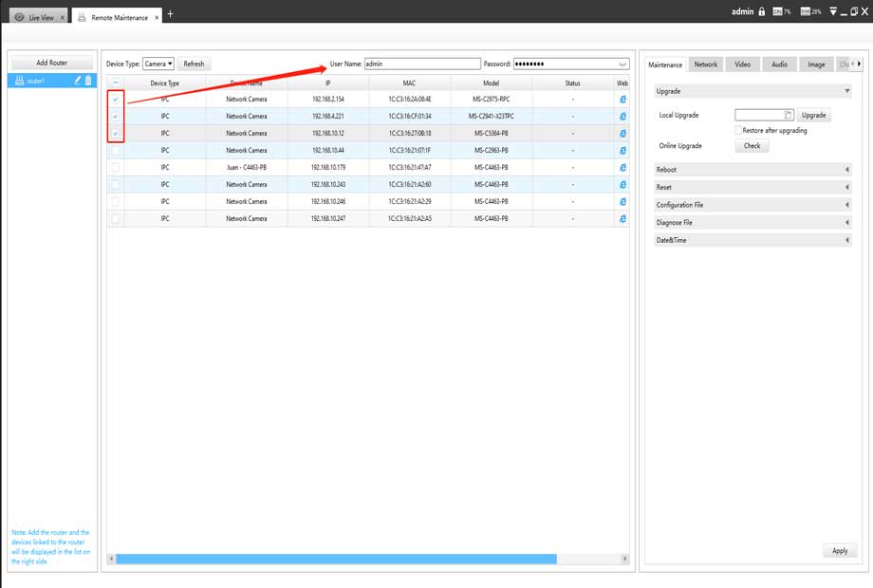873x588 pixels.
Task: Open web link for MS-C2963-PB camera row
Action: tap(623, 151)
